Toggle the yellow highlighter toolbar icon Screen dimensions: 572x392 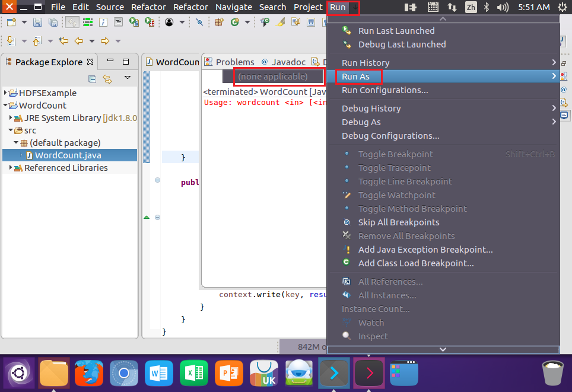tap(281, 23)
